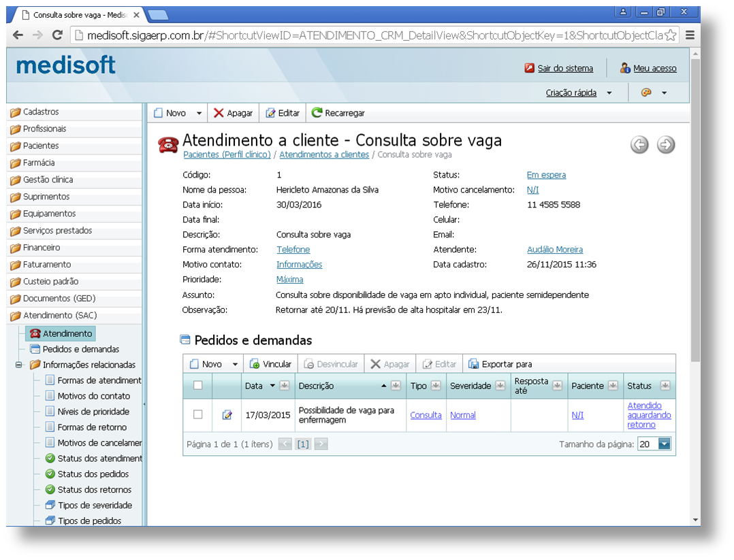Click the red Apagar delete icon in top toolbar
The width and height of the screenshot is (734, 560).
219,113
